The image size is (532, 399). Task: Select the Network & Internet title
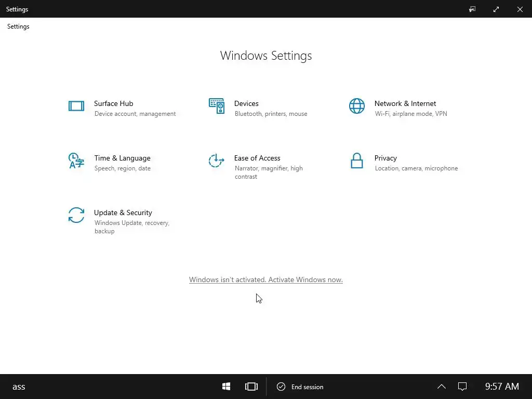(405, 103)
